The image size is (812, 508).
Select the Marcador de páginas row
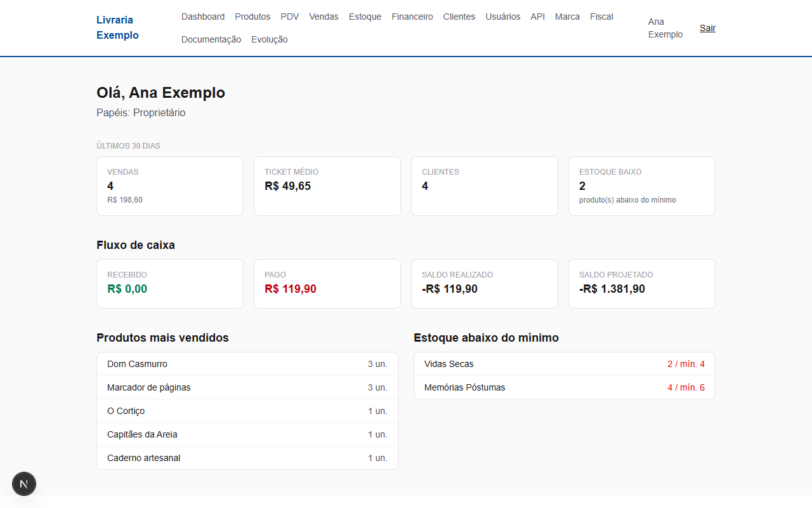click(247, 387)
